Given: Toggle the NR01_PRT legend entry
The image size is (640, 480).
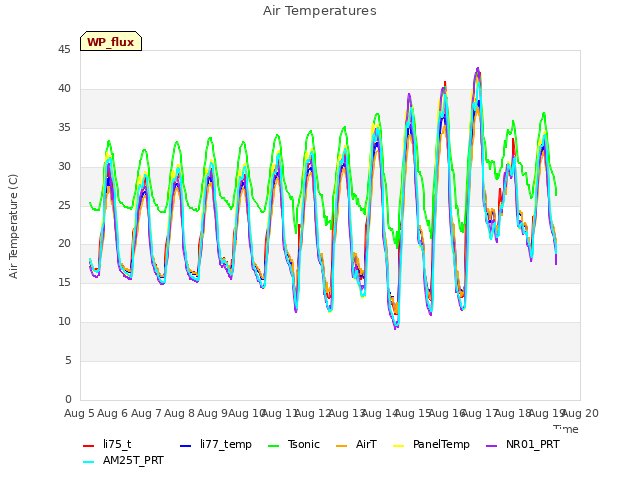Looking at the screenshot, I should click(x=522, y=444).
